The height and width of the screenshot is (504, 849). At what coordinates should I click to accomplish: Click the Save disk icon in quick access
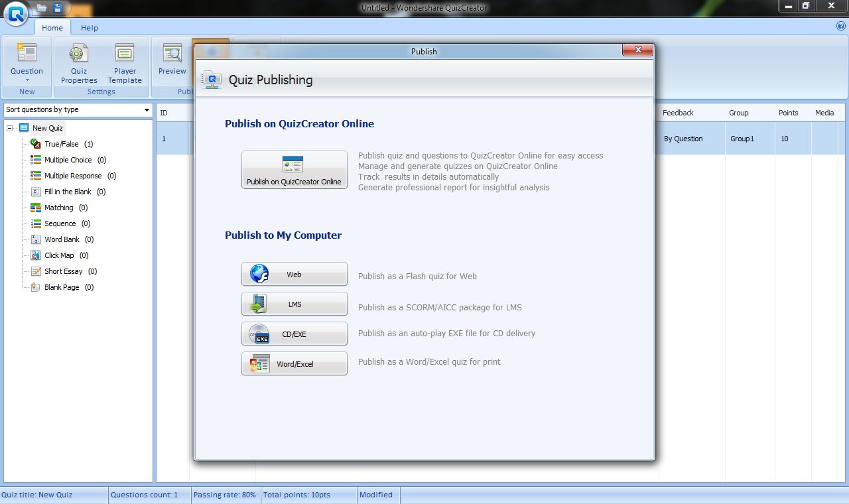pyautogui.click(x=58, y=8)
